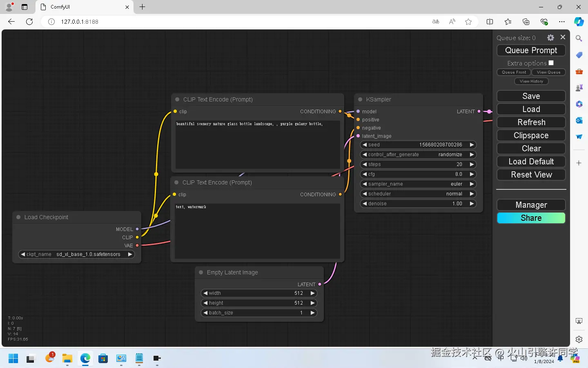Click Load Default workflow button
This screenshot has height=368, width=588.
click(531, 162)
